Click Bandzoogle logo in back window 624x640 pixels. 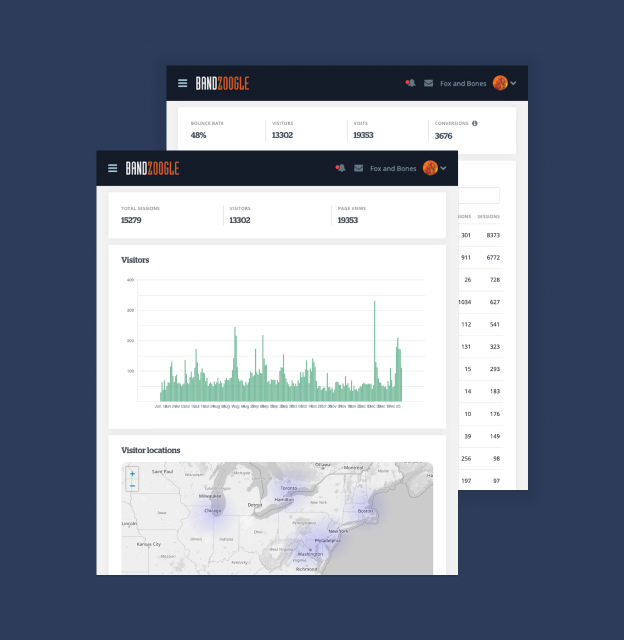[222, 83]
